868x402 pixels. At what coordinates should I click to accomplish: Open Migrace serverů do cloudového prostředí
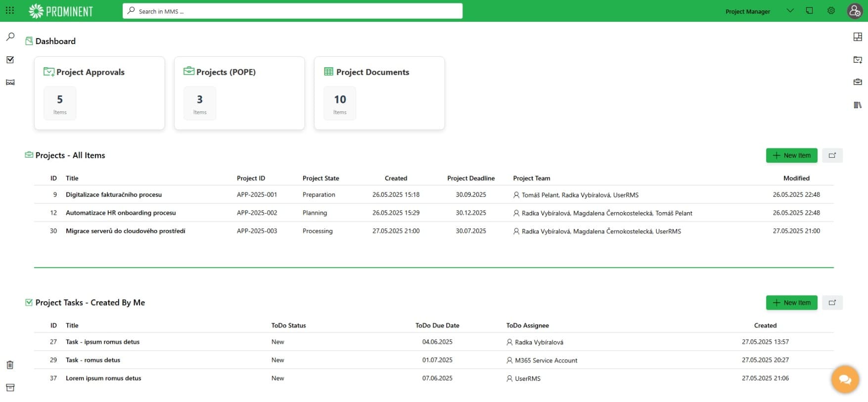pyautogui.click(x=126, y=231)
